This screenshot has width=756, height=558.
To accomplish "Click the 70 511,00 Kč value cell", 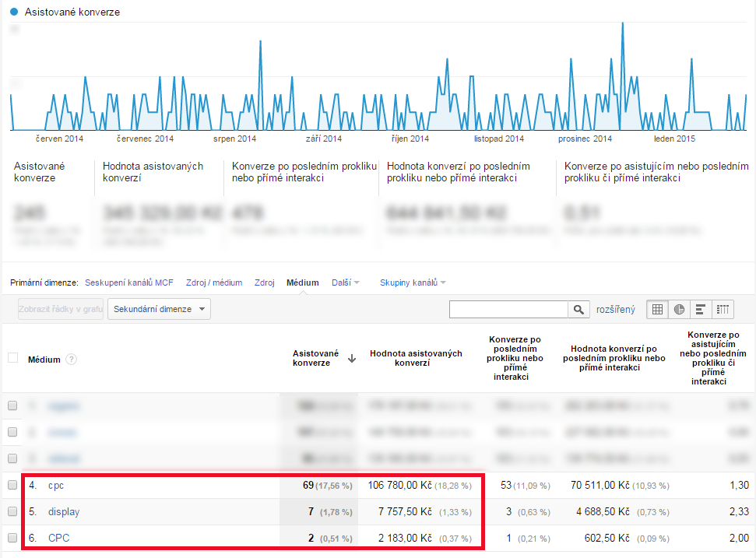I will [600, 486].
